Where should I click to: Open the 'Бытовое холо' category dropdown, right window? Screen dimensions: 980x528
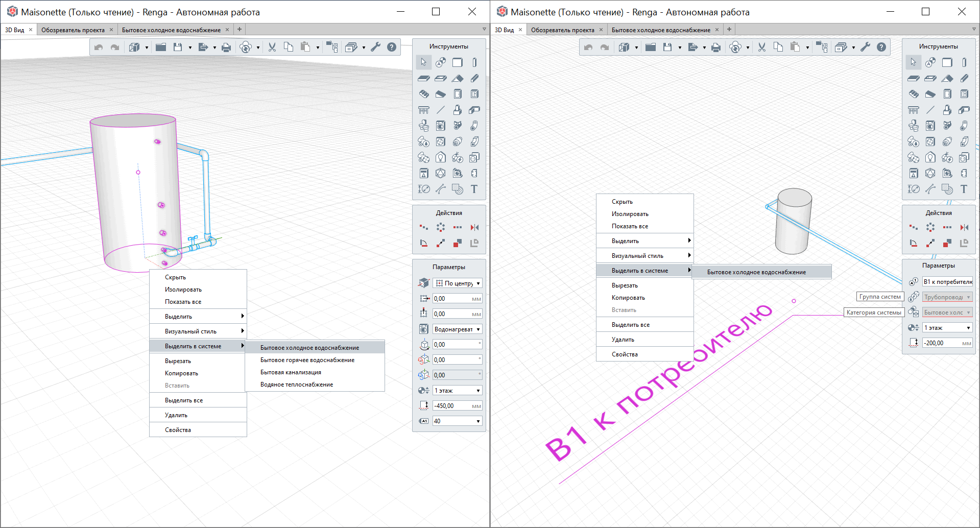(x=947, y=313)
